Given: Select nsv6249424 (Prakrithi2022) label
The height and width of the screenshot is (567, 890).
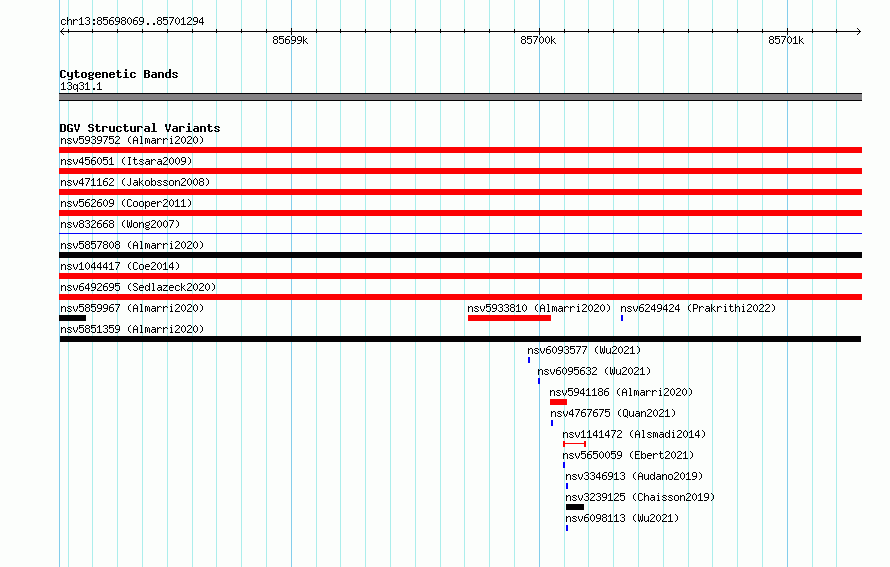Looking at the screenshot, I should click(698, 308).
